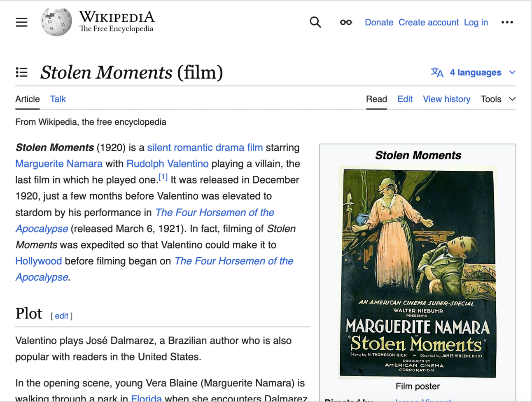The image size is (532, 402).
Task: Open the romantic drama film link
Action: pyautogui.click(x=218, y=148)
